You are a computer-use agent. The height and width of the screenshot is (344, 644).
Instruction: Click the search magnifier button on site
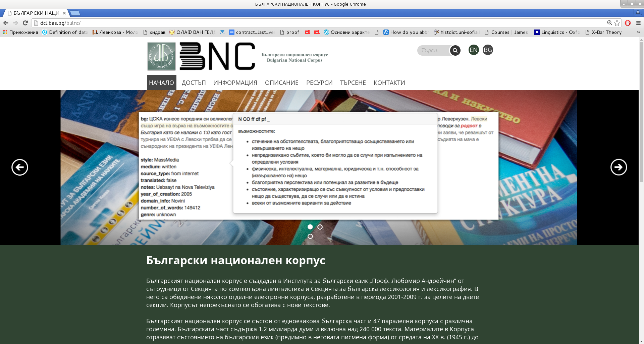tap(455, 50)
